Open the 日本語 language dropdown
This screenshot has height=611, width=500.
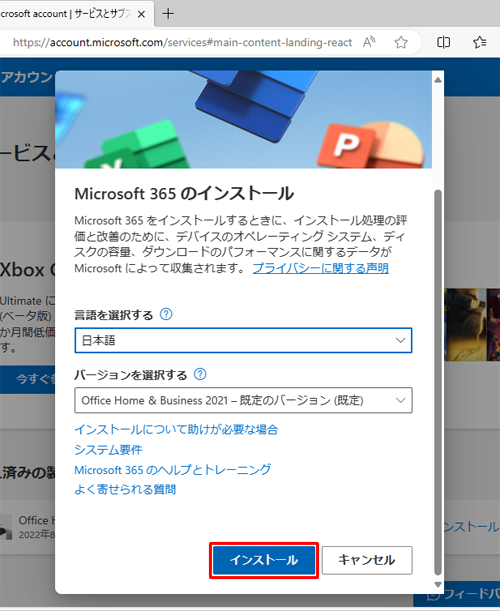tap(243, 340)
